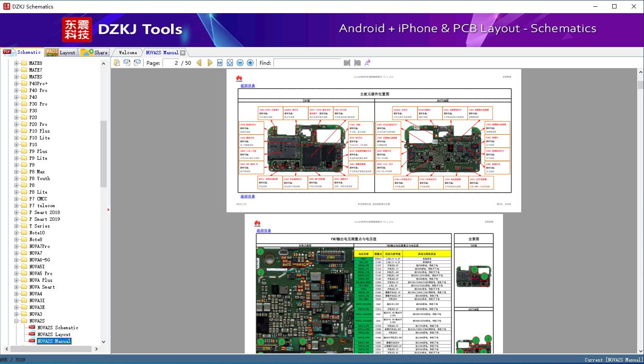Click the find next icon
The width and height of the screenshot is (644, 364).
coord(357,63)
